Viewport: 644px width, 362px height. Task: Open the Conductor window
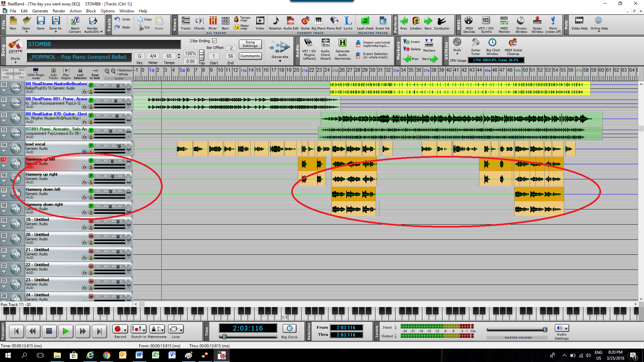coord(441,23)
